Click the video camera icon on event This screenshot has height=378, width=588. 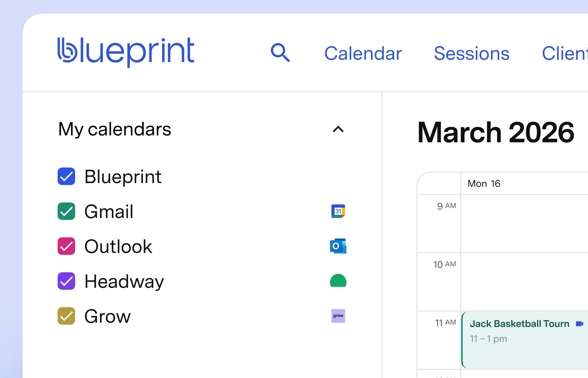coord(580,324)
